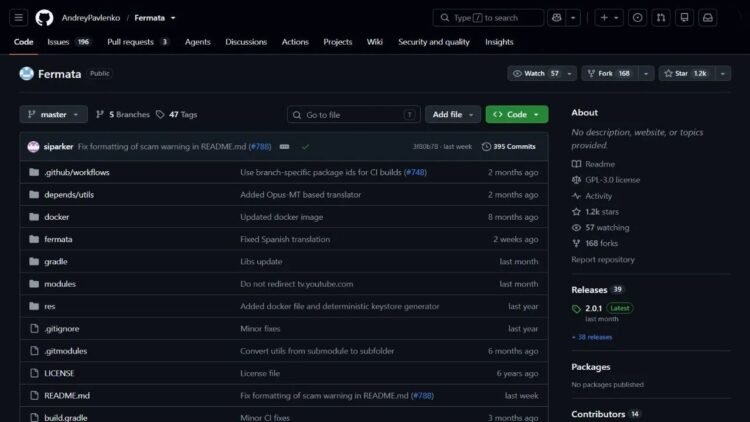This screenshot has height=422, width=750.
Task: Expand the Fork options arrow
Action: 646,73
